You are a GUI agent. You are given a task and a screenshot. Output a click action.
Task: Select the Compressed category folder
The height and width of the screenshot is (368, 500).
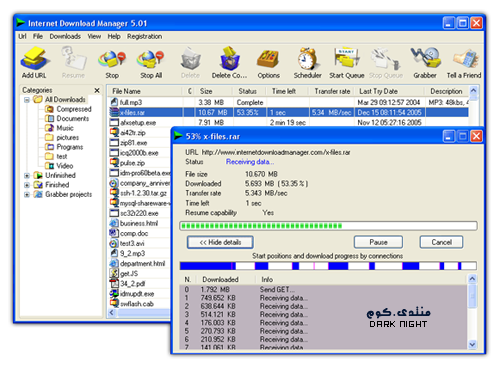[x=68, y=109]
